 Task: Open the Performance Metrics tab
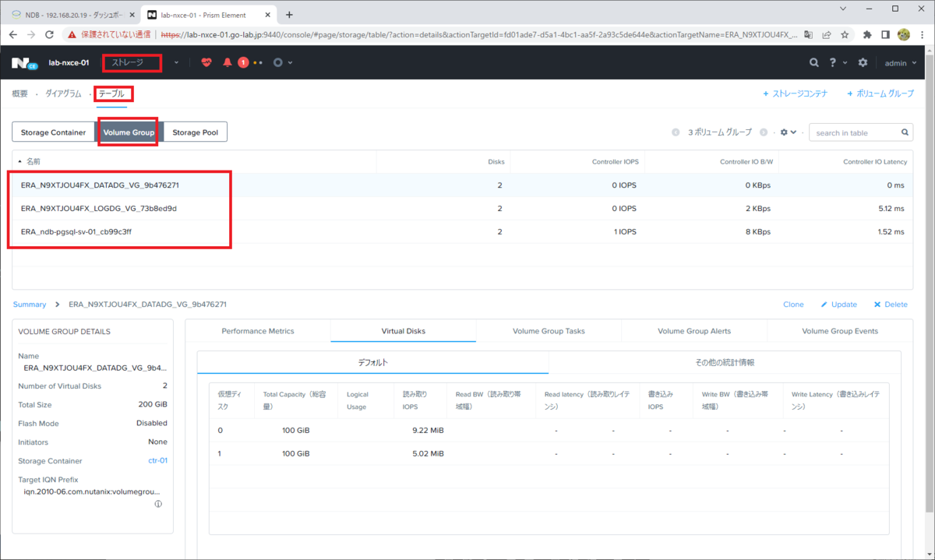258,331
